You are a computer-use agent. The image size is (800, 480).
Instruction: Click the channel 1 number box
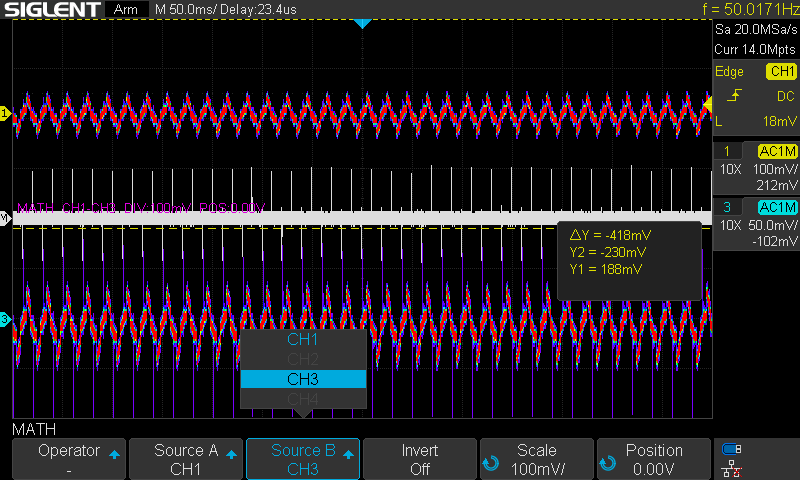(x=727, y=151)
